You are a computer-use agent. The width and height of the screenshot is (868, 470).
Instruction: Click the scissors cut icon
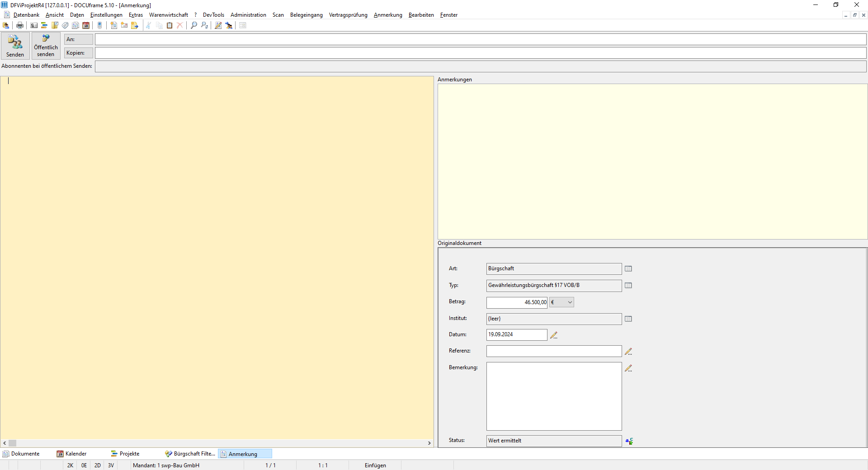click(x=149, y=25)
